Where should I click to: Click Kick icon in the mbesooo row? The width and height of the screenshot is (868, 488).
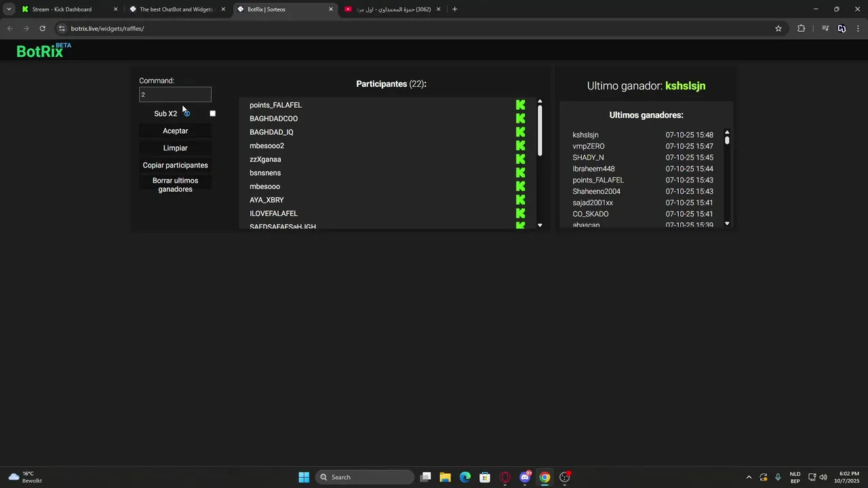520,186
